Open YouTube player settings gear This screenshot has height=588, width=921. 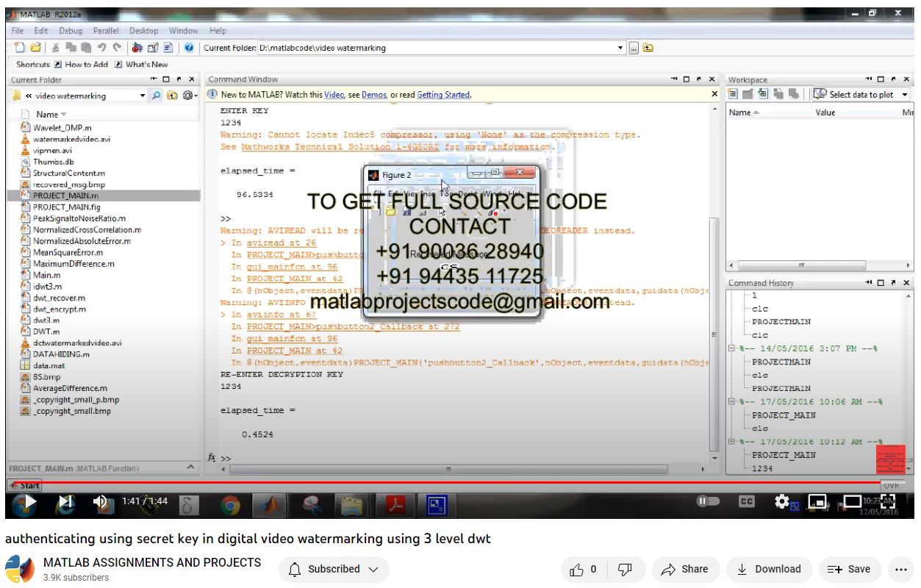pos(782,502)
